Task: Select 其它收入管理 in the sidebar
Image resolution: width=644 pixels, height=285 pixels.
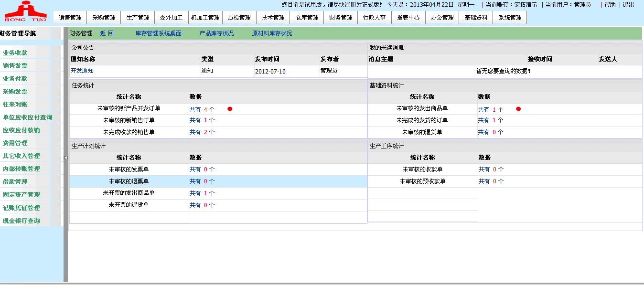Action: pyautogui.click(x=21, y=156)
